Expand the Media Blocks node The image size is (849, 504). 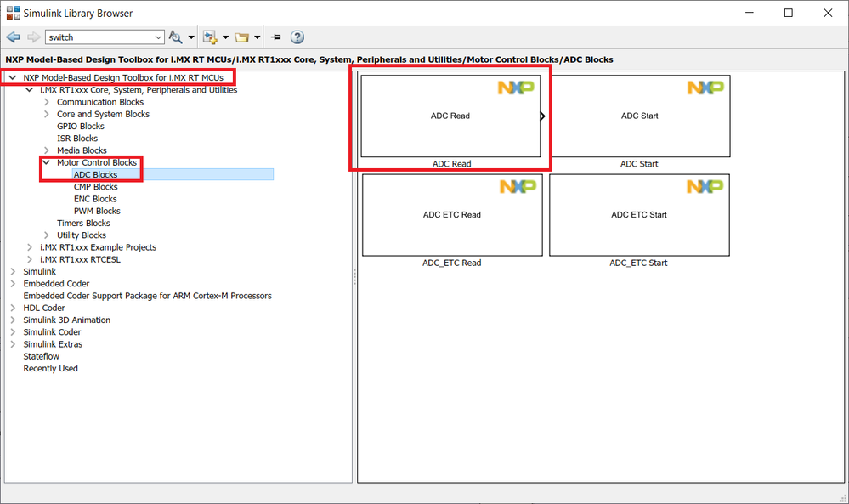[x=47, y=150]
